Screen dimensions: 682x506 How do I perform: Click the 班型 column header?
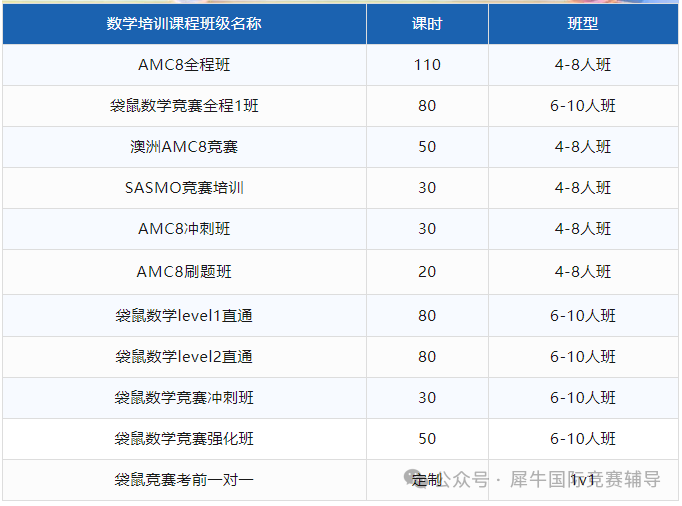[x=583, y=23]
